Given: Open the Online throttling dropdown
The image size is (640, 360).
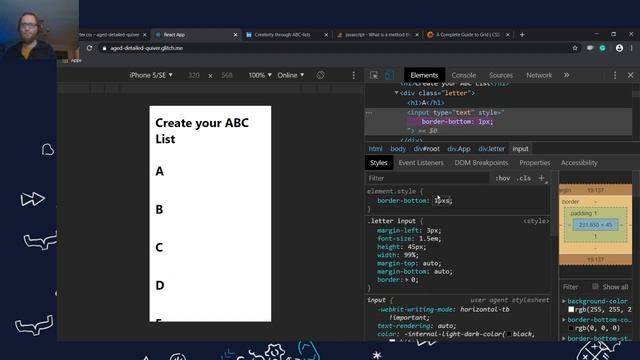Looking at the screenshot, I should point(291,75).
